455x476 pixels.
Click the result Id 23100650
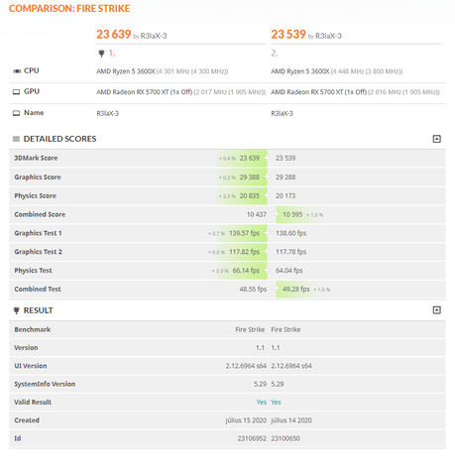point(285,438)
